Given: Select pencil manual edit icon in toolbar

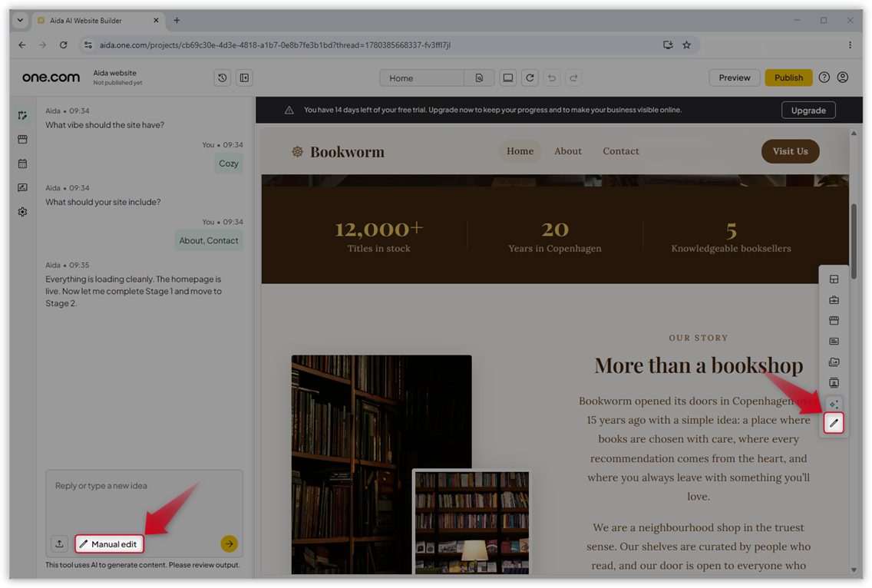Looking at the screenshot, I should click(x=834, y=423).
